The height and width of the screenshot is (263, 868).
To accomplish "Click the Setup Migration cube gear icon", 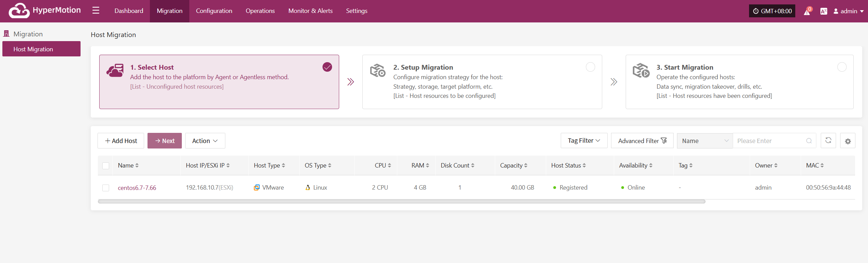I will (378, 70).
